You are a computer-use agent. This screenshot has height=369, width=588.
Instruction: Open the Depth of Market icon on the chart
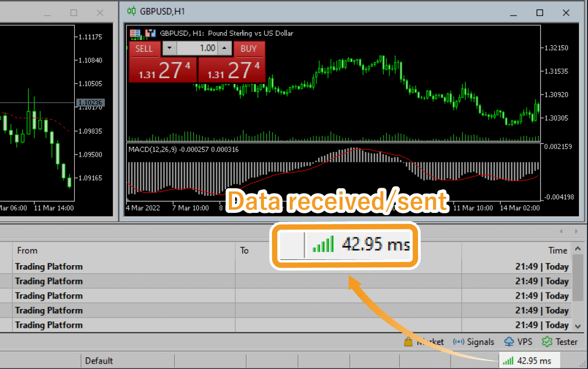tap(135, 33)
